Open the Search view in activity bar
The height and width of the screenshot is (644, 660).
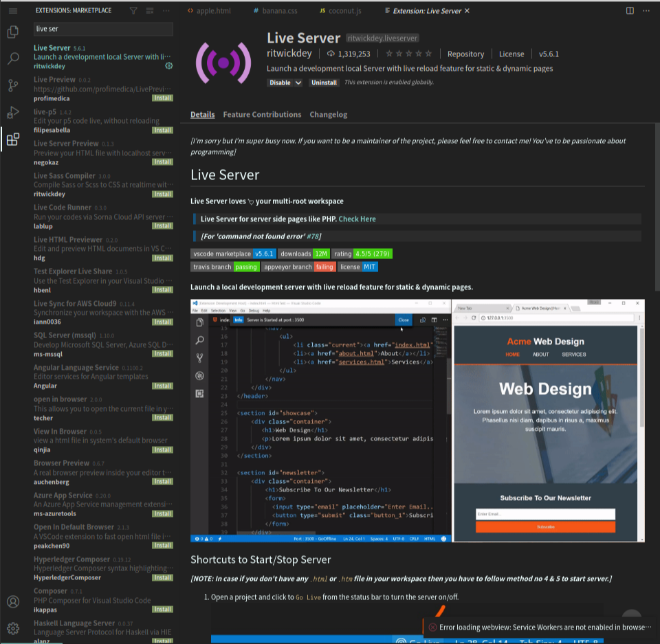(x=13, y=58)
